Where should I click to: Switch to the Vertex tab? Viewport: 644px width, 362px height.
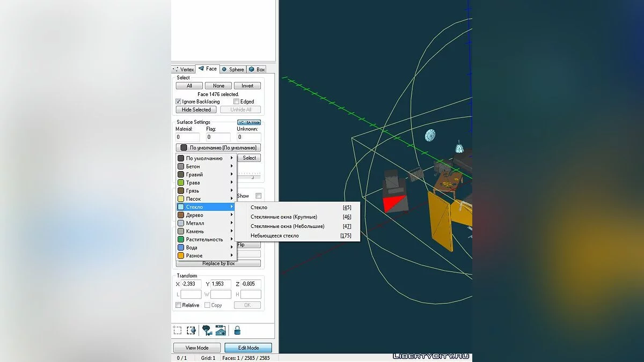184,69
